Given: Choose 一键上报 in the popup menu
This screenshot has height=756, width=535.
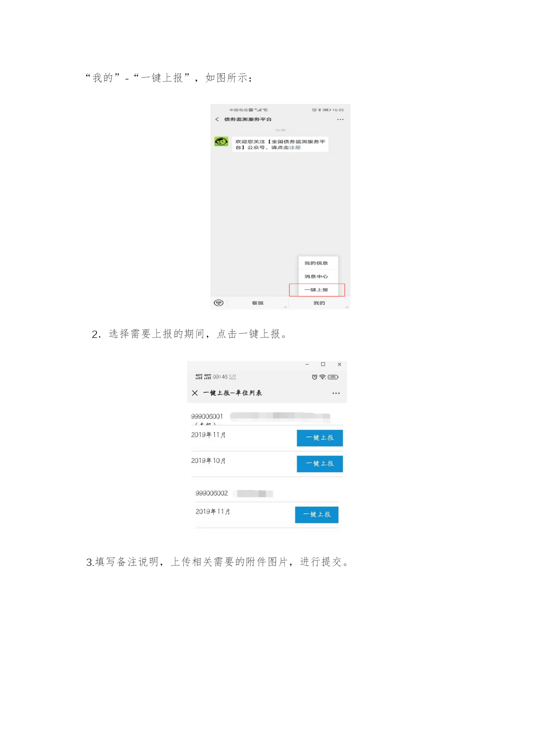Looking at the screenshot, I should [316, 290].
